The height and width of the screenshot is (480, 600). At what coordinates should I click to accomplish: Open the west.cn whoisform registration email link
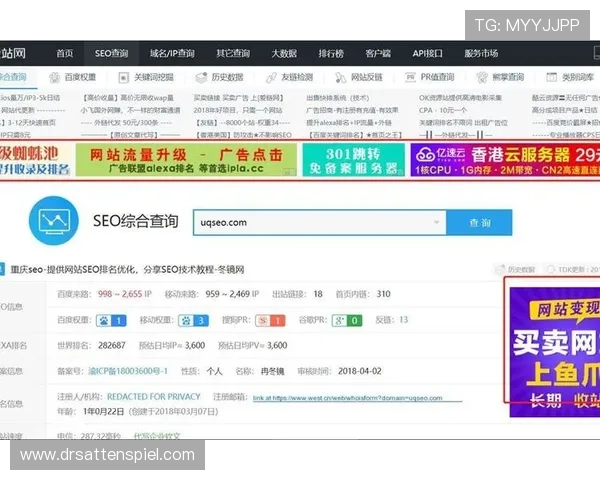347,398
